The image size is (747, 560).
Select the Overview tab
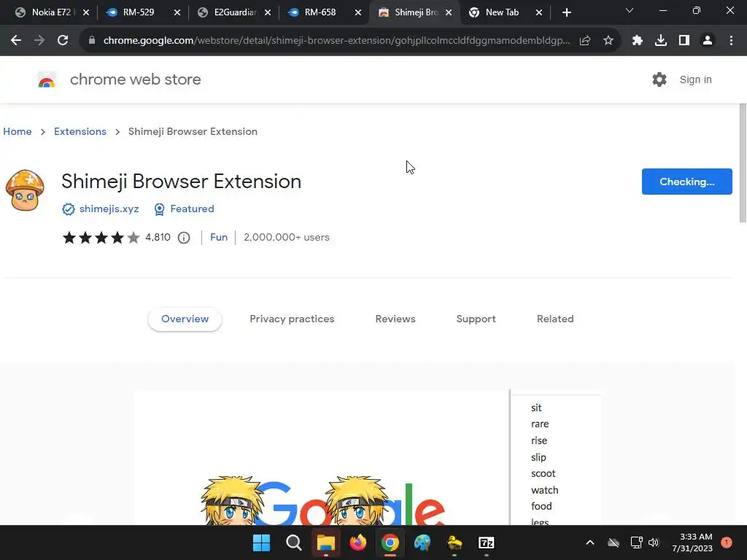click(185, 319)
